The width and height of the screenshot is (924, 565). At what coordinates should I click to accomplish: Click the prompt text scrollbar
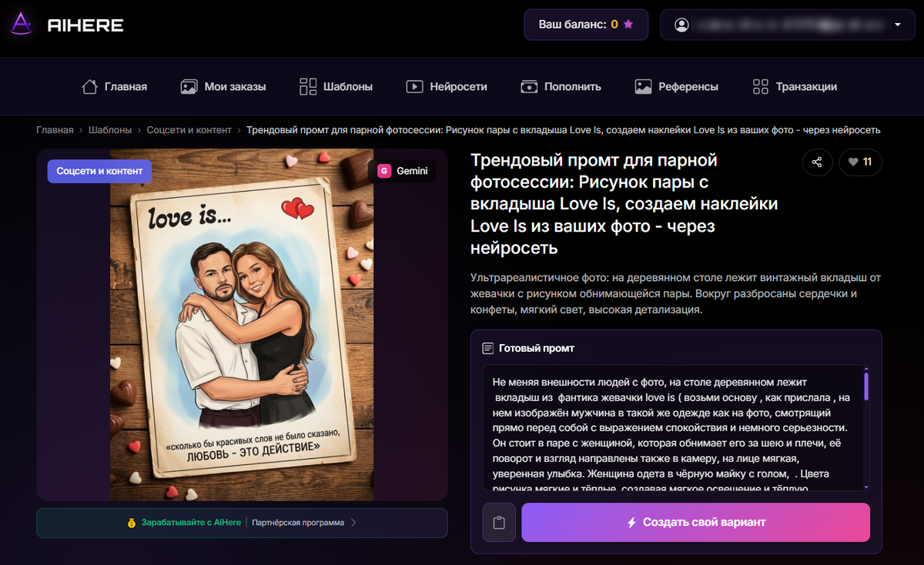[x=866, y=386]
